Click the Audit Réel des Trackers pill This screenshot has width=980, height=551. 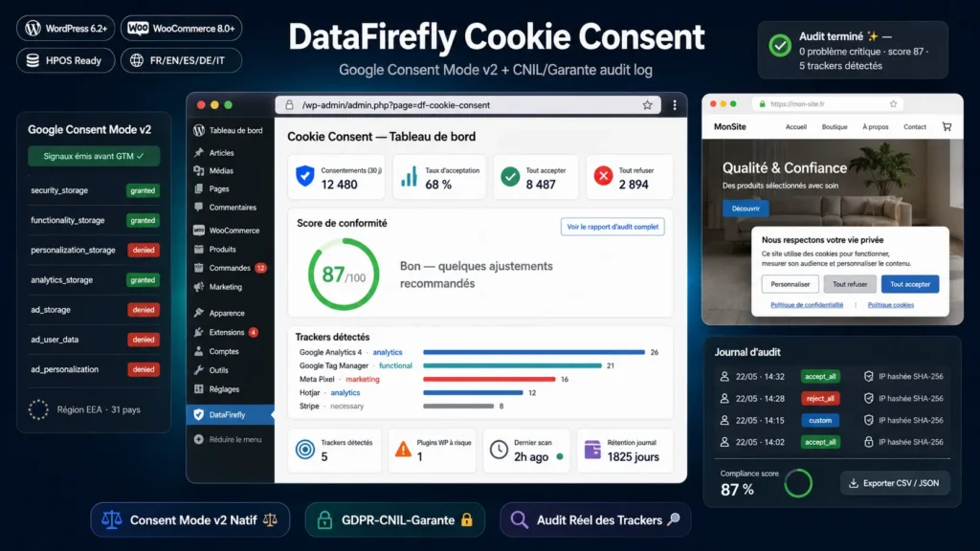[595, 519]
